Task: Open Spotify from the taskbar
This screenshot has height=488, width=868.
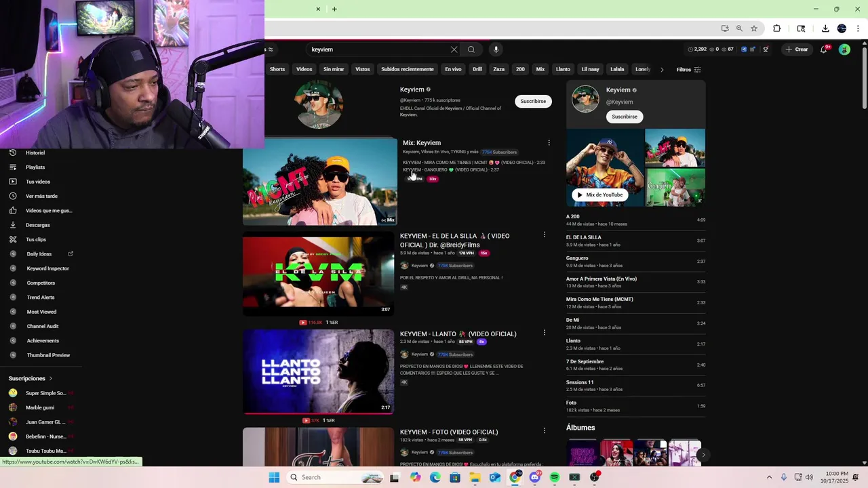Action: [x=555, y=477]
